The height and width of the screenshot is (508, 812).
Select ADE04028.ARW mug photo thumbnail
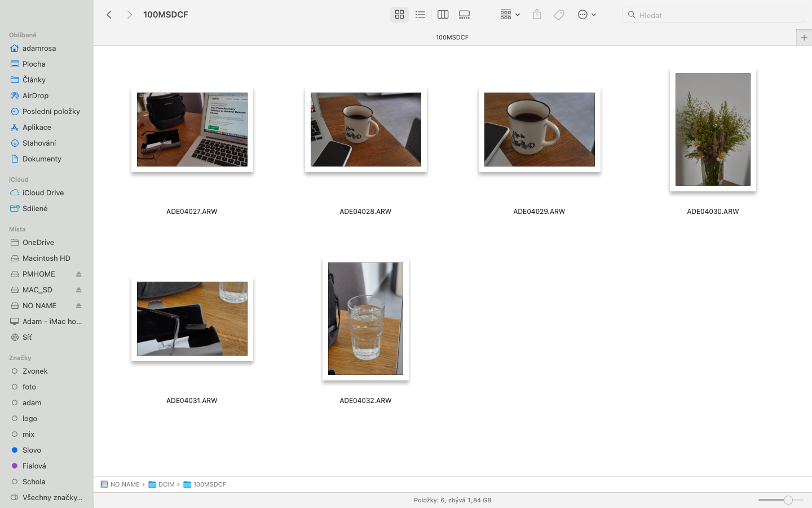[366, 129]
